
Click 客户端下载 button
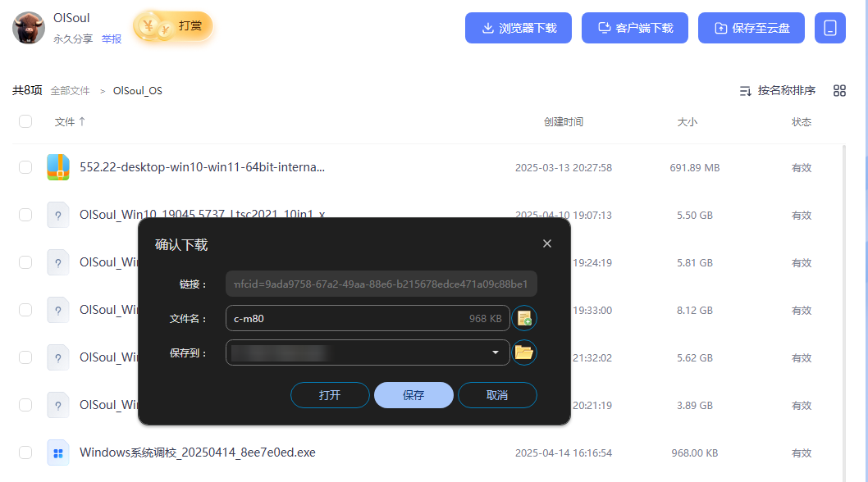click(634, 28)
